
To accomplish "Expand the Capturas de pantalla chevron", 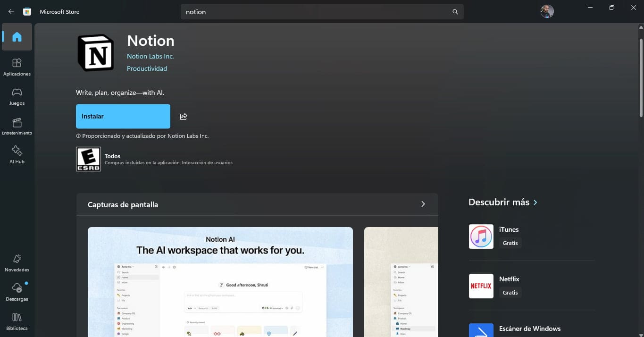I will [x=423, y=204].
